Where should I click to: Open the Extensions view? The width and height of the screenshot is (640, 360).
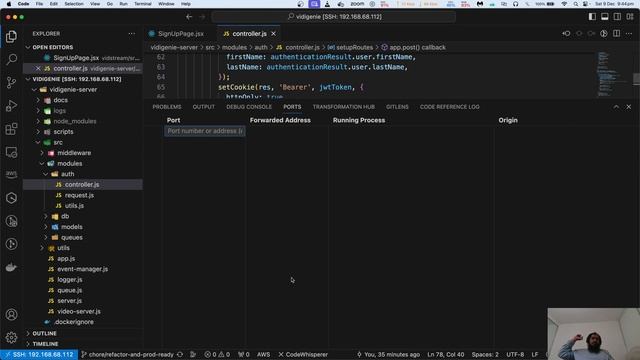(11, 129)
